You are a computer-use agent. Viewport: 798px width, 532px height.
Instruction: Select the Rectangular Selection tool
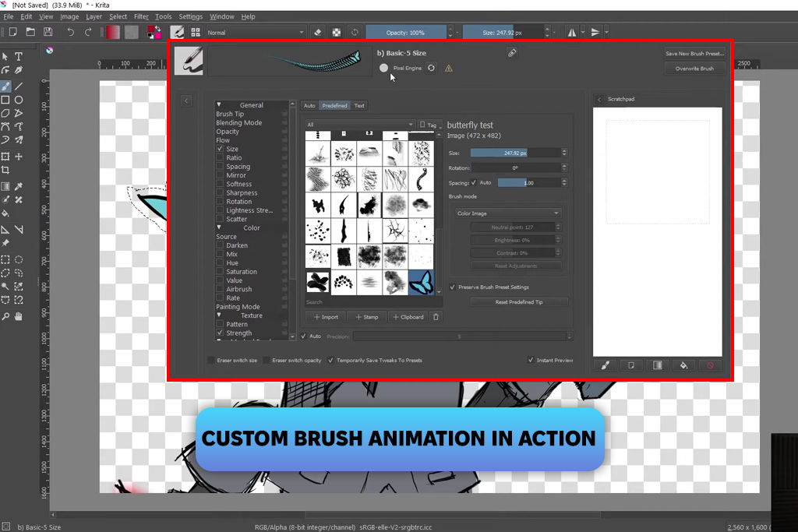pyautogui.click(x=5, y=259)
